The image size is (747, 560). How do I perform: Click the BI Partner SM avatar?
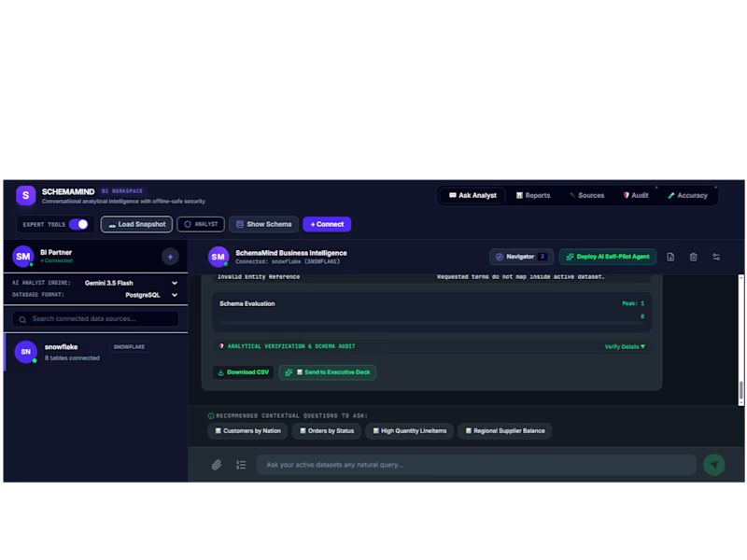(22, 257)
